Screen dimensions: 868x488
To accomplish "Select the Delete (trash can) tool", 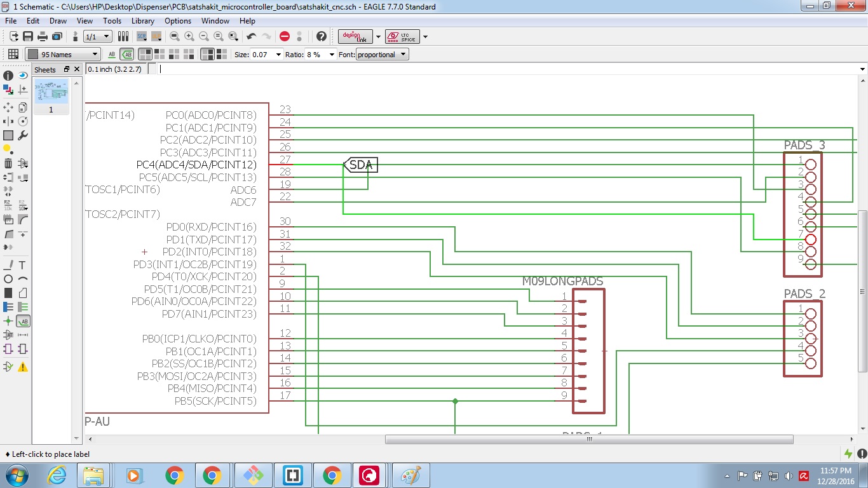I will (x=8, y=163).
